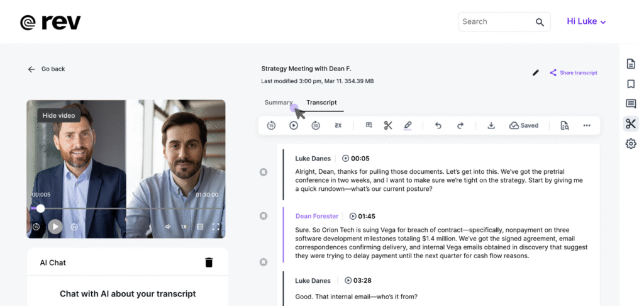
Task: Click Share transcript link
Action: coord(574,73)
